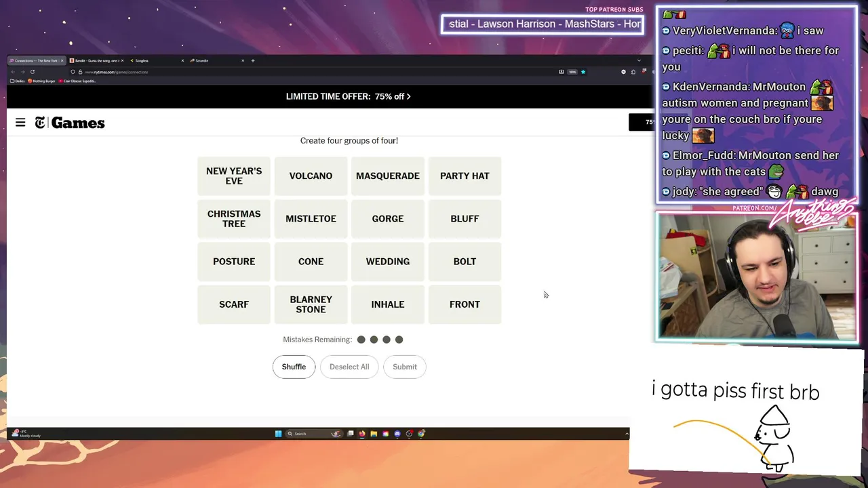
Task: Reload the page with the refresh icon
Action: pos(33,72)
